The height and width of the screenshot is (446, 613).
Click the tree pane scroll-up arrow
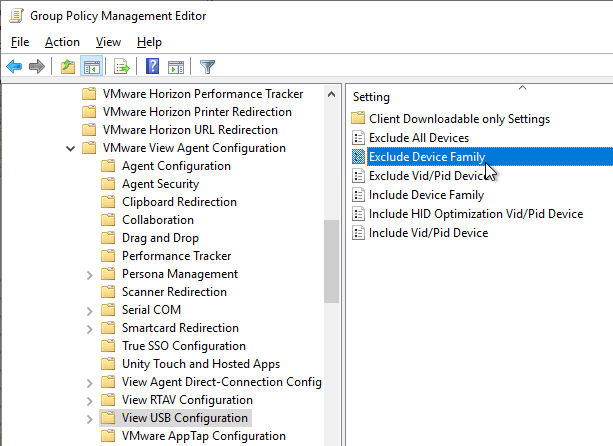pyautogui.click(x=332, y=94)
